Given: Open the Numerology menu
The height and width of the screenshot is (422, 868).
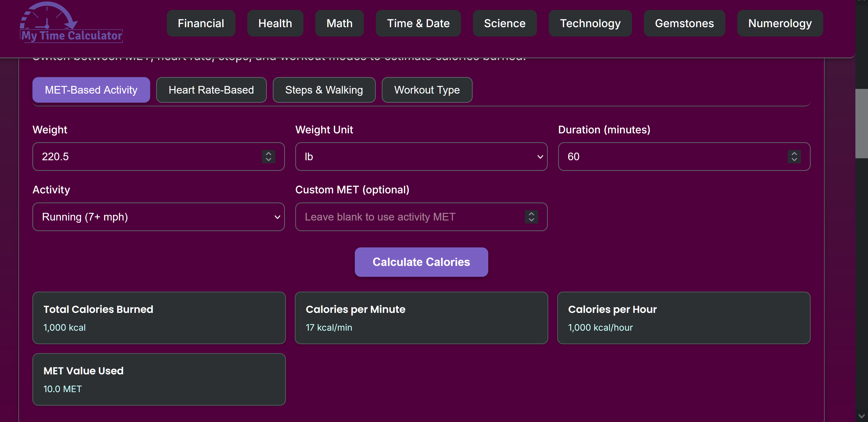Looking at the screenshot, I should point(780,23).
